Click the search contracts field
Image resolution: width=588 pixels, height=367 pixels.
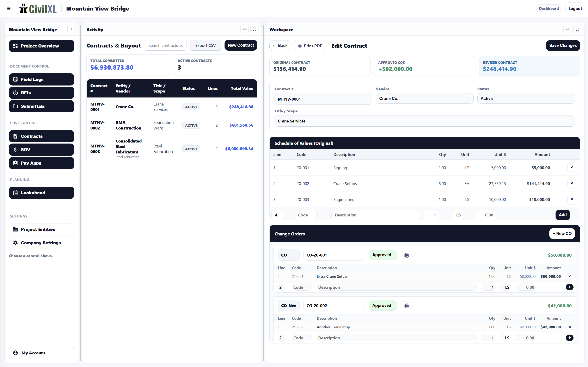coord(165,45)
